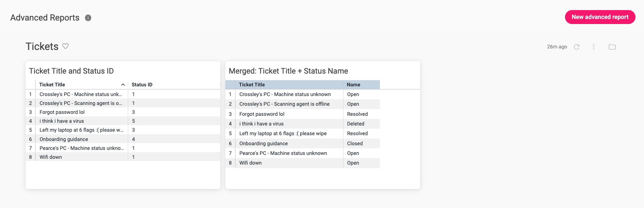This screenshot has width=644, height=208.
Task: Click 'Onboarding guidance' row in merged table
Action: pyautogui.click(x=263, y=144)
